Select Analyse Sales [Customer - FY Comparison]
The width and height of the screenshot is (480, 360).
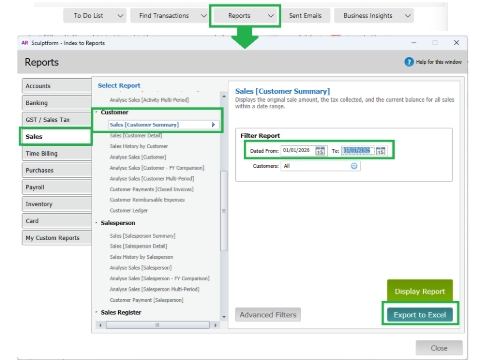pos(157,168)
